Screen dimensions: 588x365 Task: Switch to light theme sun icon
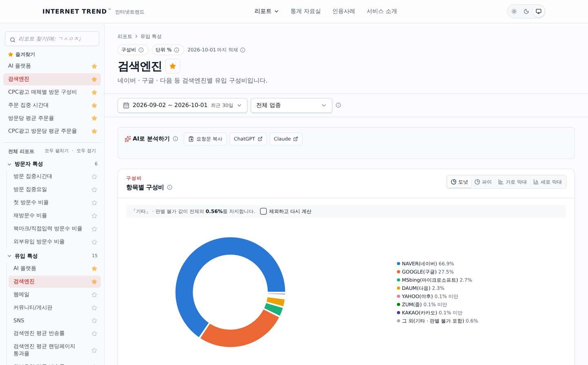click(514, 11)
